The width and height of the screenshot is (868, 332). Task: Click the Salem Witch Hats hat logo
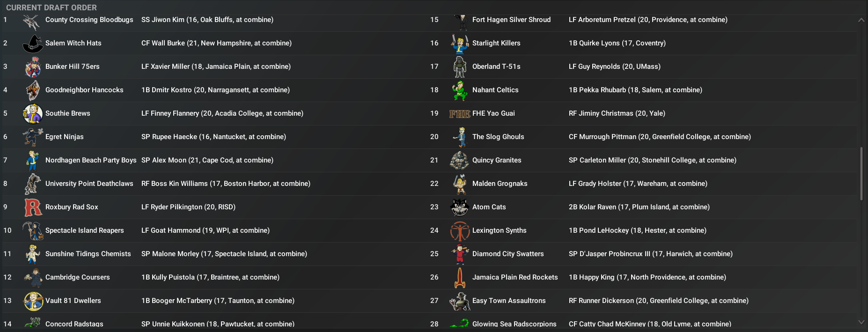(x=33, y=44)
